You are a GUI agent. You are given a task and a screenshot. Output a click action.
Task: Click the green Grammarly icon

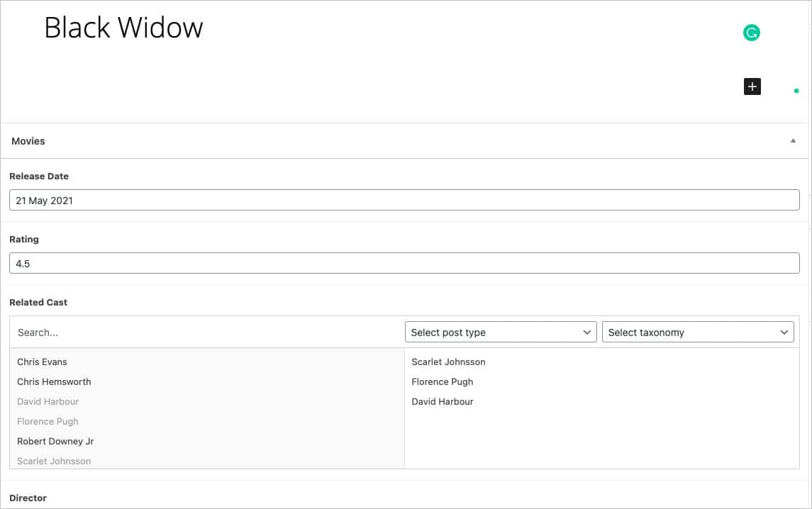(752, 33)
